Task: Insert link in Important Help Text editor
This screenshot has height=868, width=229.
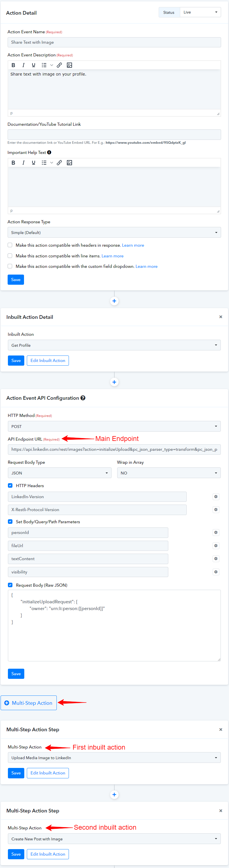Action: 59,162
